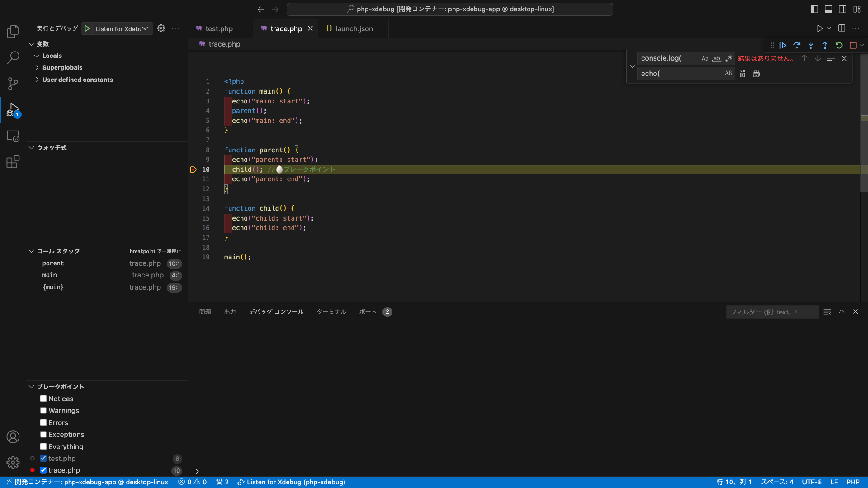Restart the debug session with green restart icon
Screen dimensions: 868x488
(839, 45)
